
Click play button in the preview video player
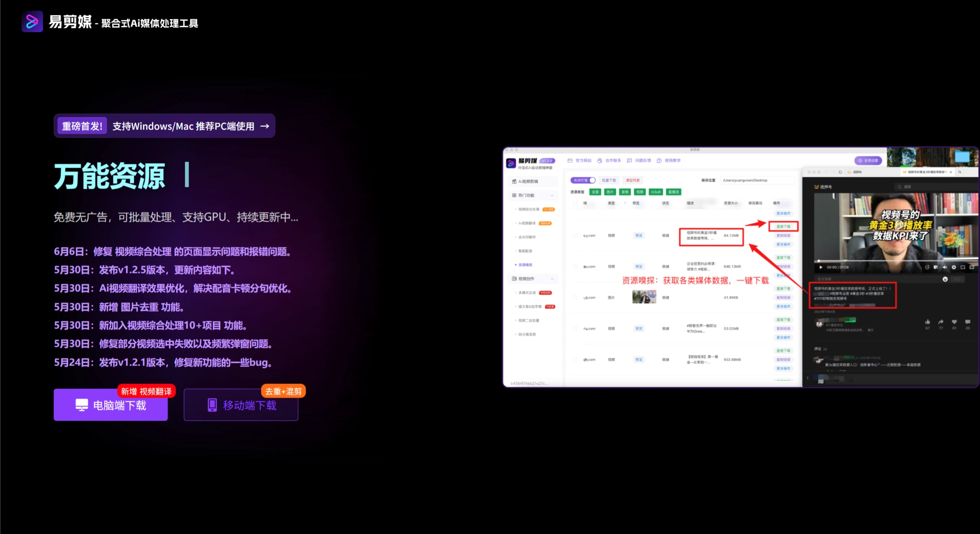click(x=821, y=267)
